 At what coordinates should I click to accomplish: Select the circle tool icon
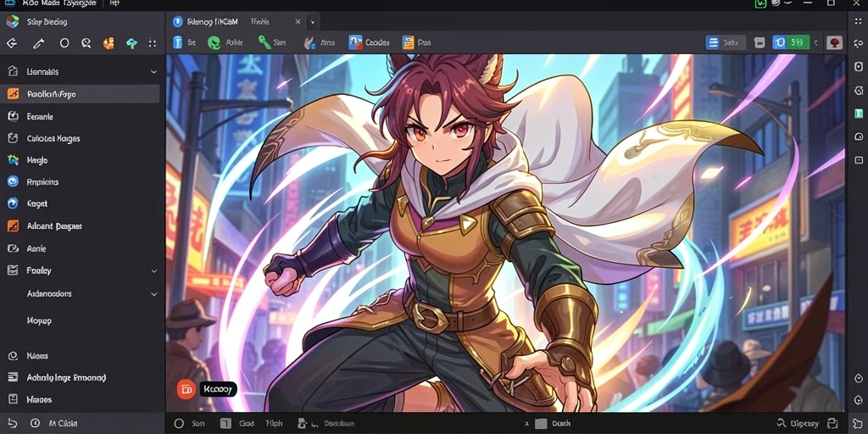[64, 42]
